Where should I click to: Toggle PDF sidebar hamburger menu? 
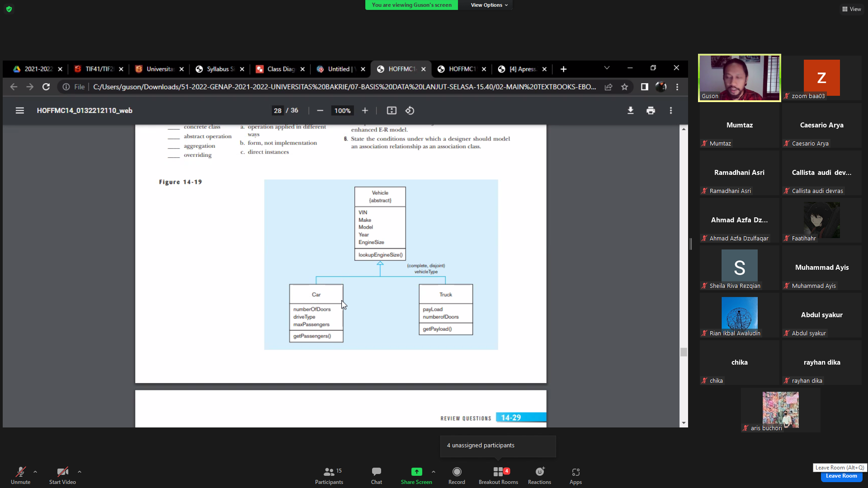tap(20, 111)
